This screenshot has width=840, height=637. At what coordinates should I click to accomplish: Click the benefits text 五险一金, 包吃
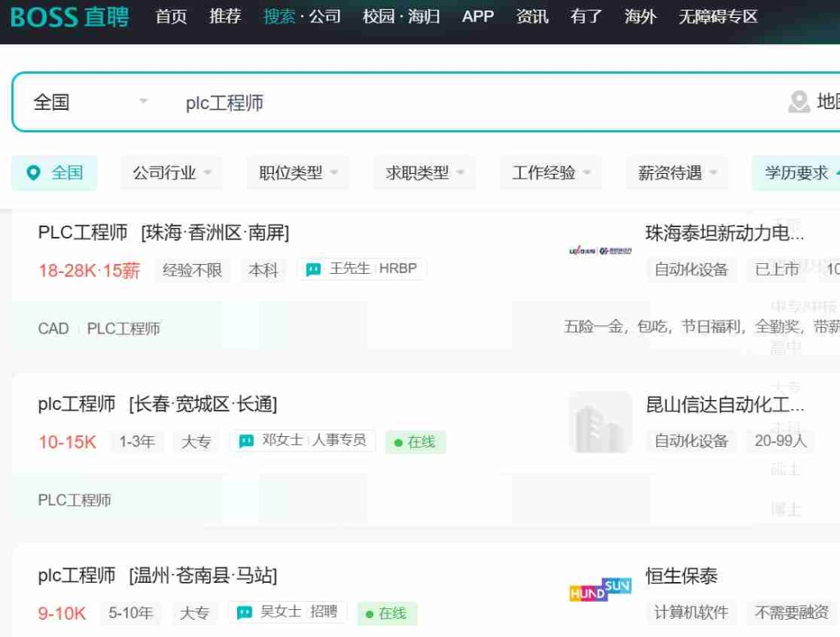[x=702, y=326]
